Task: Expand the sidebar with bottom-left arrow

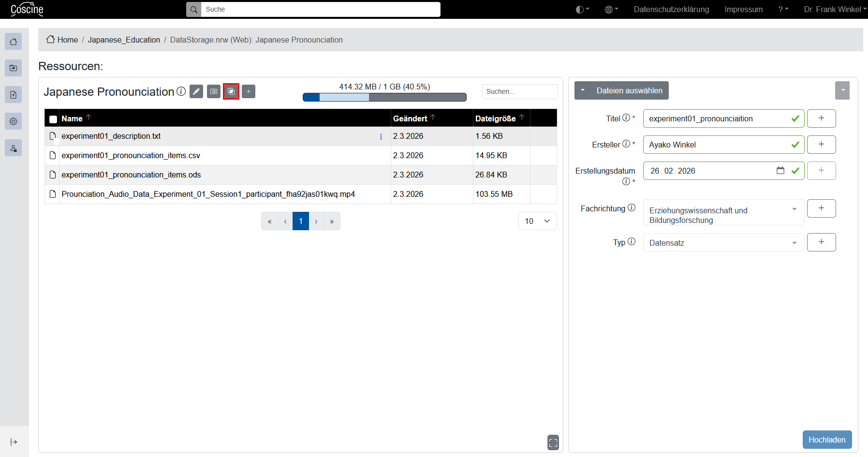Action: pyautogui.click(x=14, y=442)
